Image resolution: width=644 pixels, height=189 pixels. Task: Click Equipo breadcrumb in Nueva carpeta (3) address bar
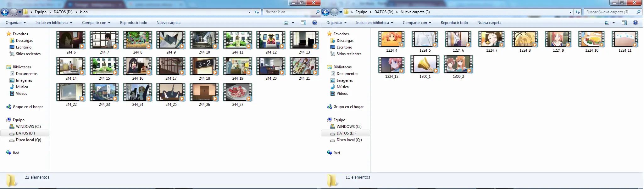pyautogui.click(x=361, y=12)
